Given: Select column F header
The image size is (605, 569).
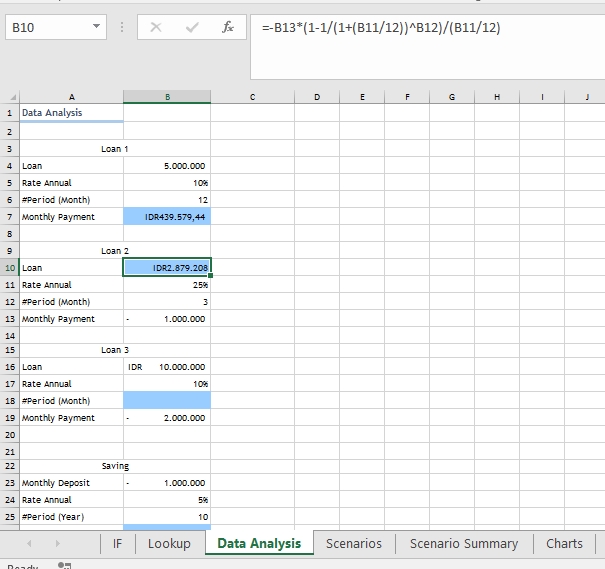Looking at the screenshot, I should pos(407,97).
